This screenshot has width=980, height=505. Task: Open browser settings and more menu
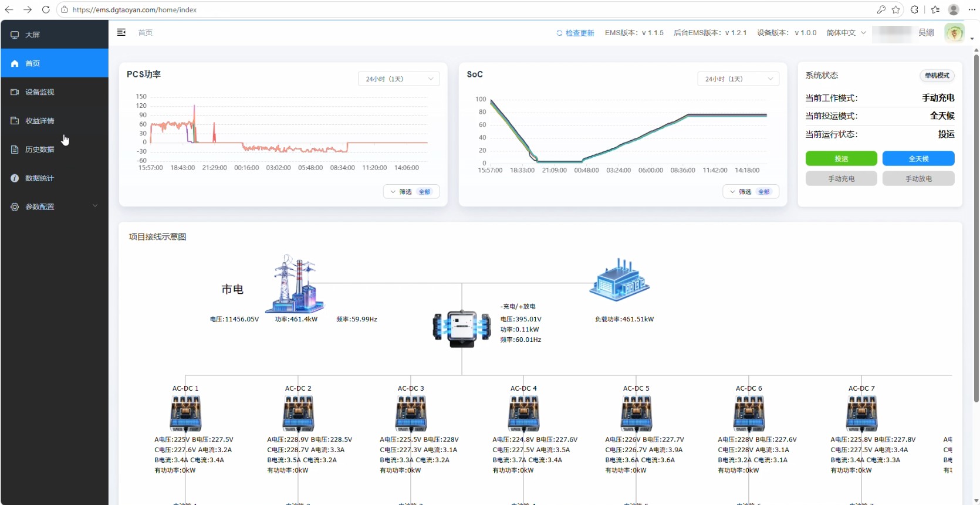[972, 9]
